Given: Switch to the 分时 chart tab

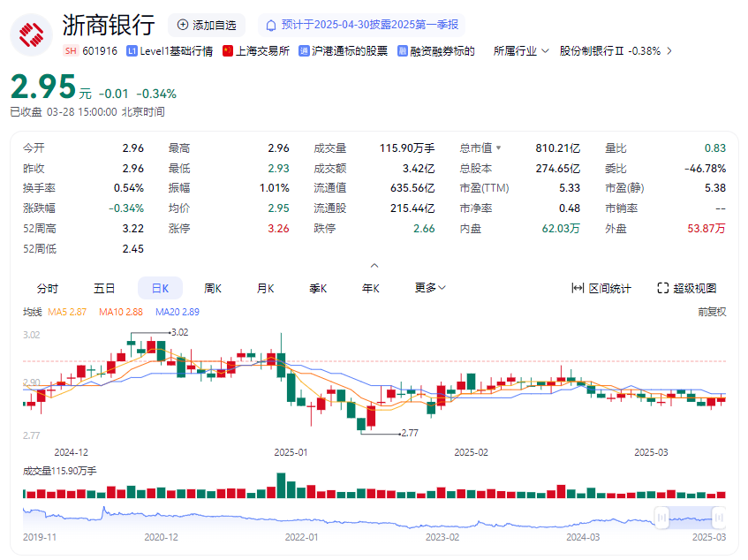Looking at the screenshot, I should pyautogui.click(x=47, y=288).
